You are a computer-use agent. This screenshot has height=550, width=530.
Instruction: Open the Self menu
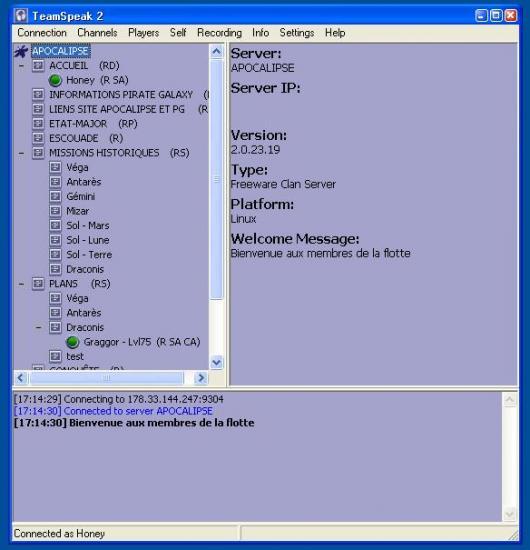pos(178,33)
